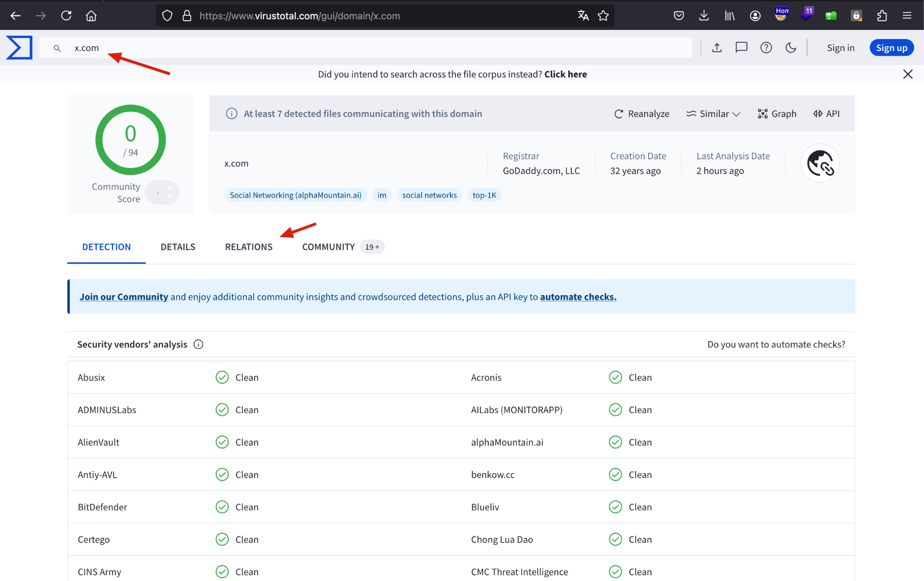Open the upload file icon

717,48
